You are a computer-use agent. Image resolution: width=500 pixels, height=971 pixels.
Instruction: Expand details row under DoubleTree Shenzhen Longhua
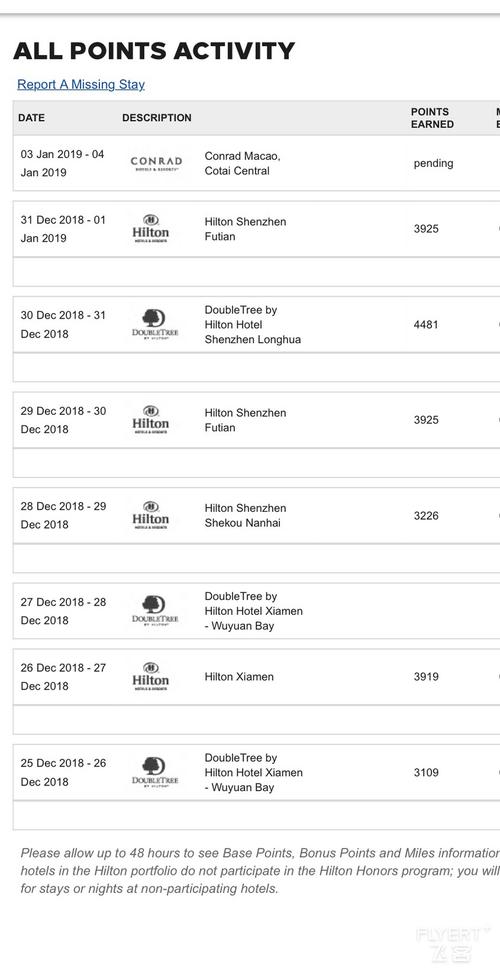[x=257, y=367]
